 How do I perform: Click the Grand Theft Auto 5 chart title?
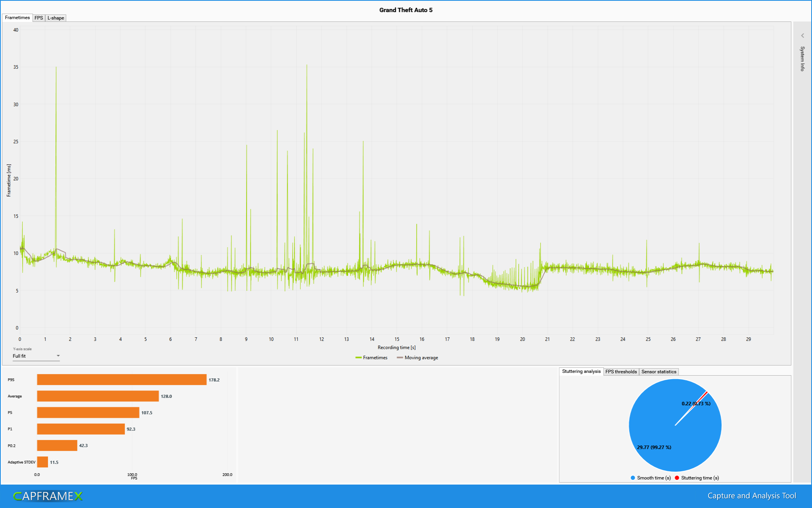pyautogui.click(x=406, y=10)
